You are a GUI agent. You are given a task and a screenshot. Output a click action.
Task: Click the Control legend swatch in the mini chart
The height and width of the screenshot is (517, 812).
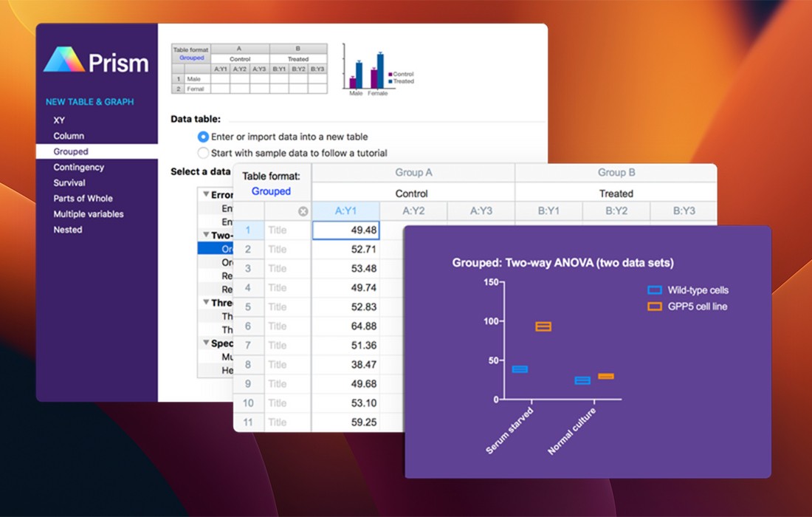[389, 75]
